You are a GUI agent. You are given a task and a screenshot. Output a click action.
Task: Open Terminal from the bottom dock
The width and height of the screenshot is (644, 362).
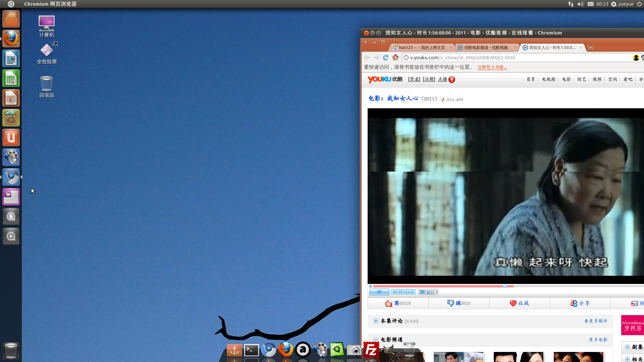(x=251, y=350)
